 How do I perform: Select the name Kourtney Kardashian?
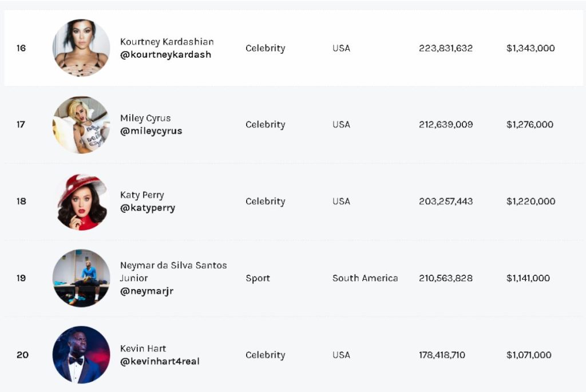[167, 42]
